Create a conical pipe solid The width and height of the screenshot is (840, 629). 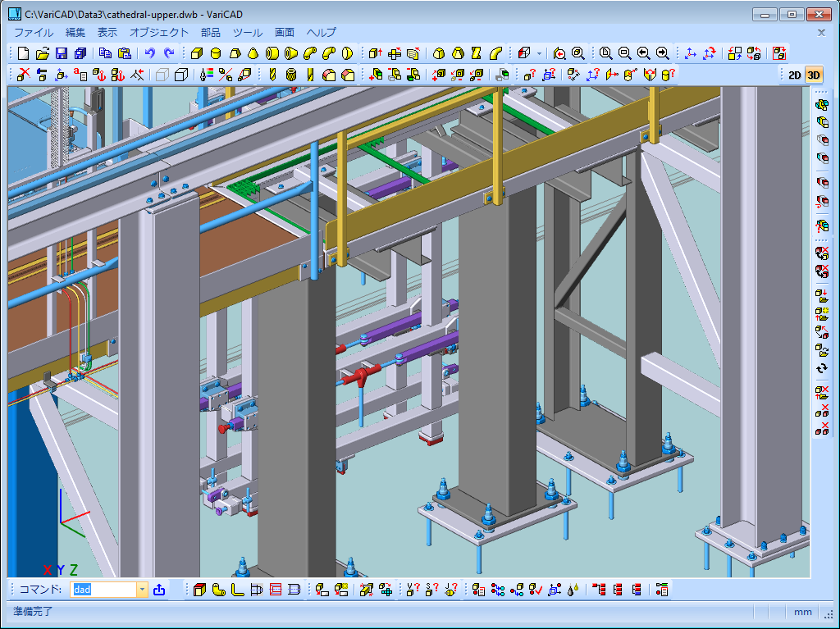click(x=291, y=53)
